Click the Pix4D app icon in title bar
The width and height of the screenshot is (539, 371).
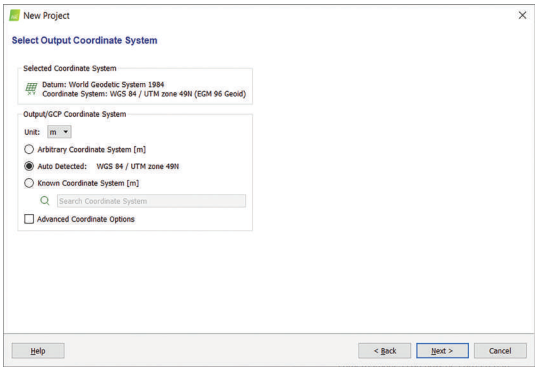[x=14, y=15]
